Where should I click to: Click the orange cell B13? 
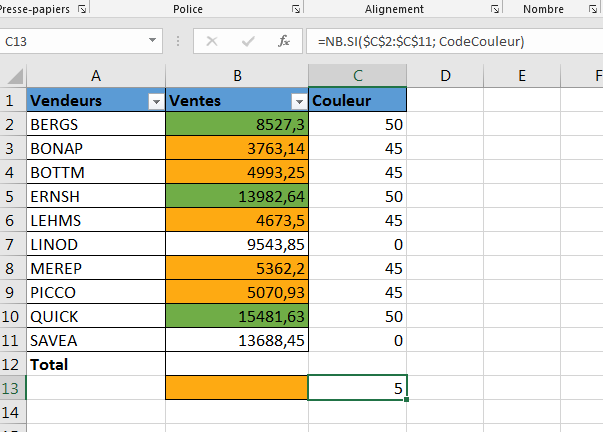(237, 388)
